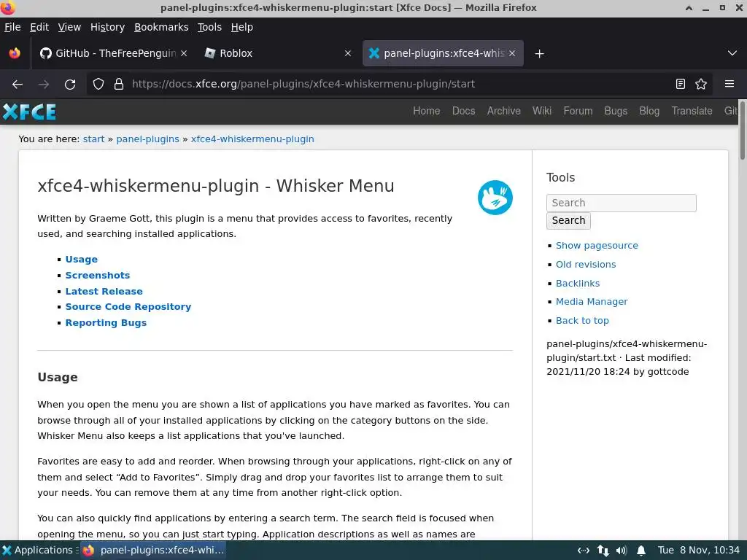The height and width of the screenshot is (560, 747).
Task: Open Old revisions link
Action: [x=586, y=264]
